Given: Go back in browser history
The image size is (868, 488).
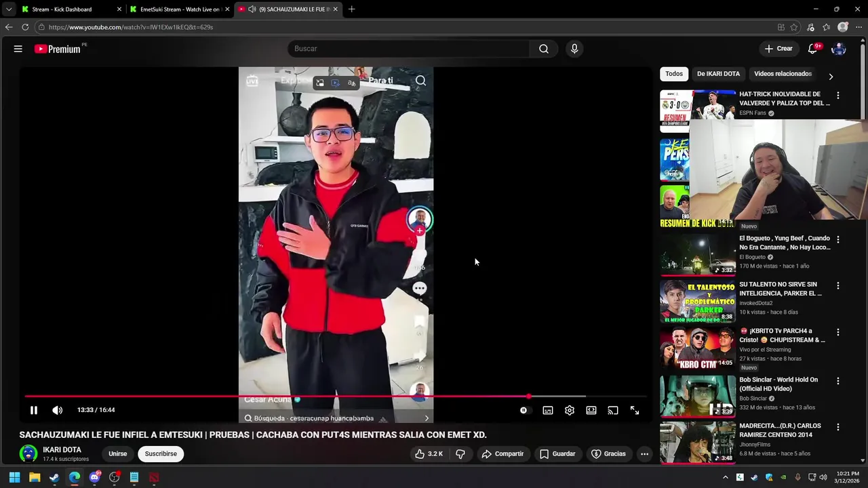Looking at the screenshot, I should [x=9, y=27].
